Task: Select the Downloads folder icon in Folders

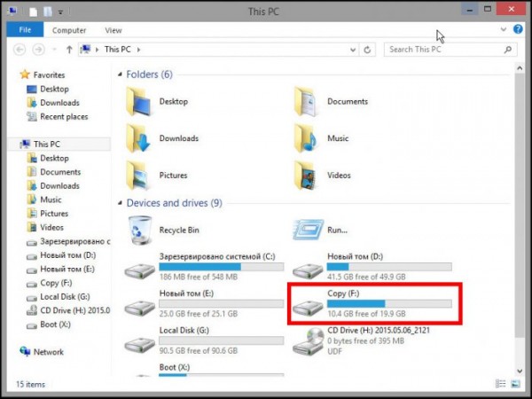Action: point(138,138)
